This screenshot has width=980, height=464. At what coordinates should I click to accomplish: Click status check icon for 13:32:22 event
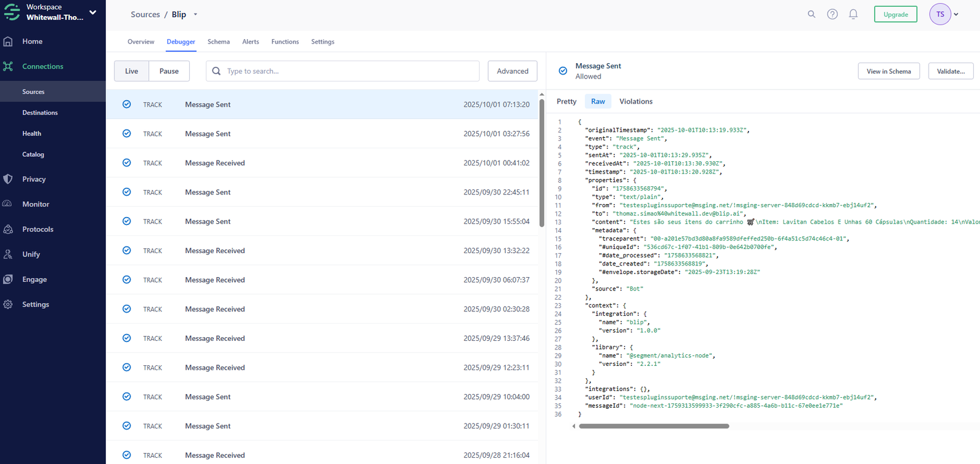coord(127,251)
